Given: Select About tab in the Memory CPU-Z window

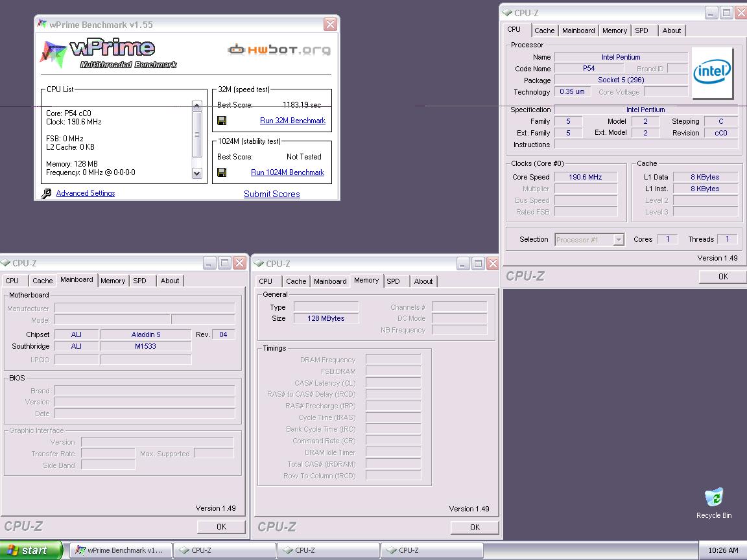Looking at the screenshot, I should point(423,281).
